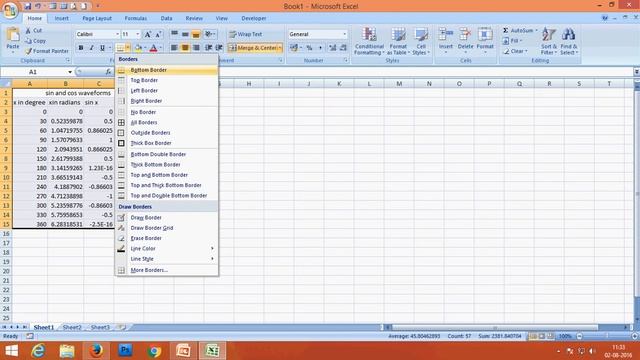Image resolution: width=640 pixels, height=360 pixels.
Task: Click the Copy button
Action: click(36, 41)
